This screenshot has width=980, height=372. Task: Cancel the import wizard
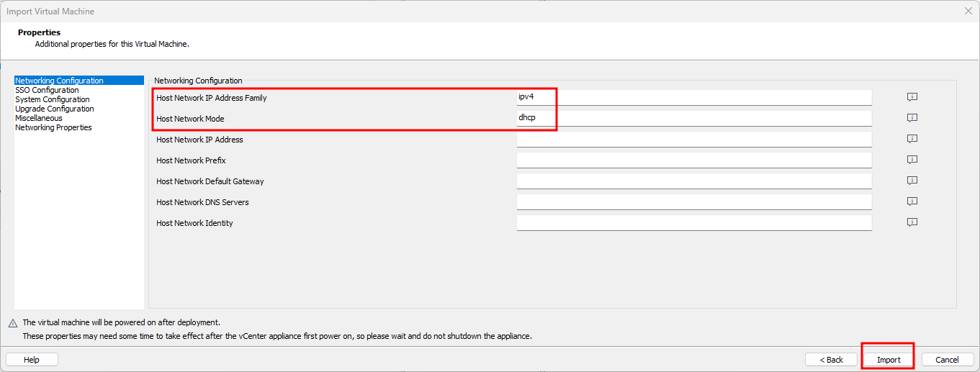tap(947, 359)
